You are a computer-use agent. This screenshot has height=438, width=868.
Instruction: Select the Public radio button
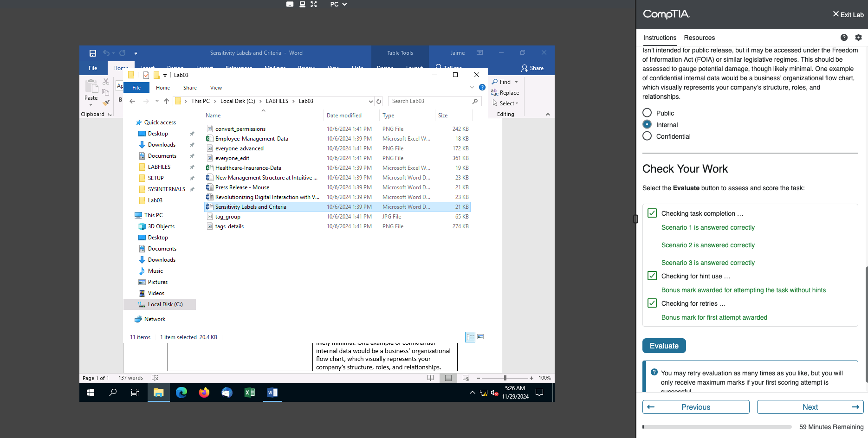pyautogui.click(x=647, y=113)
